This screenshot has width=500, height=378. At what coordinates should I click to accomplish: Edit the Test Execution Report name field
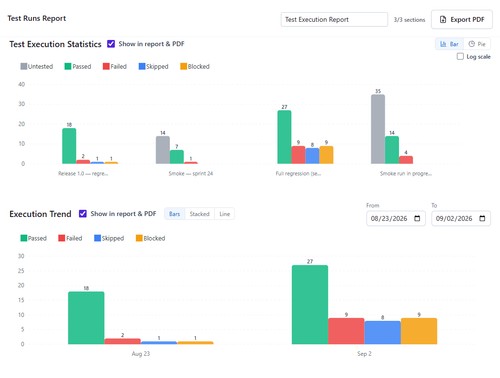[x=334, y=20]
